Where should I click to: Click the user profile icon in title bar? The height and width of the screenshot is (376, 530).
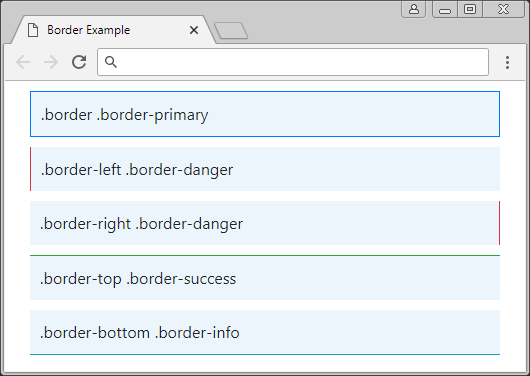click(x=414, y=9)
